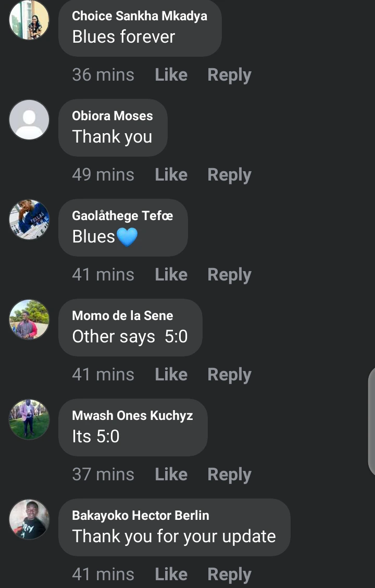View Momo de la Sene's avatar
Image resolution: width=375 pixels, height=588 pixels.
pyautogui.click(x=29, y=319)
